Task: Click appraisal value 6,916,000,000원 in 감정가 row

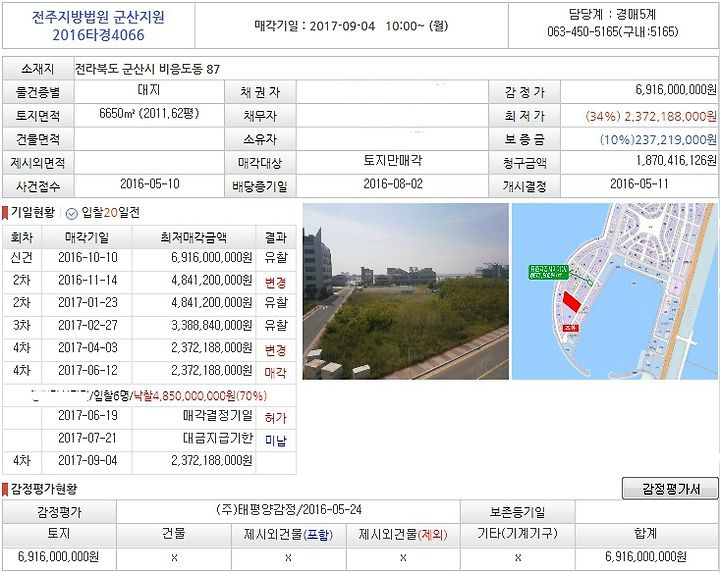Action: [676, 90]
